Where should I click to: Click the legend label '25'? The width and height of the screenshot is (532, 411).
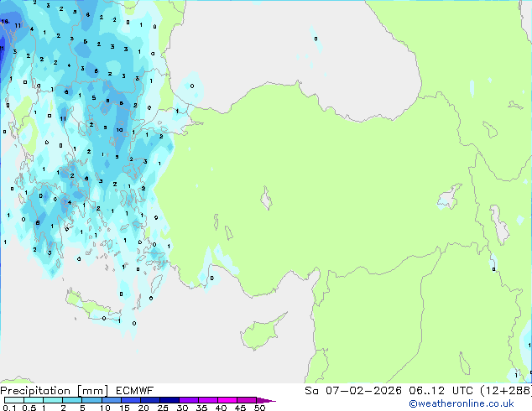(x=163, y=408)
